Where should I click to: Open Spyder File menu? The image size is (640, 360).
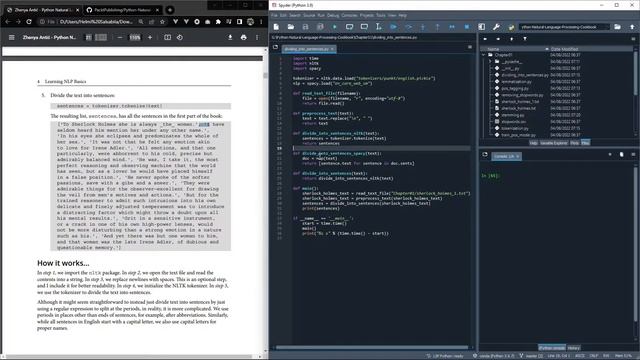[274, 16]
